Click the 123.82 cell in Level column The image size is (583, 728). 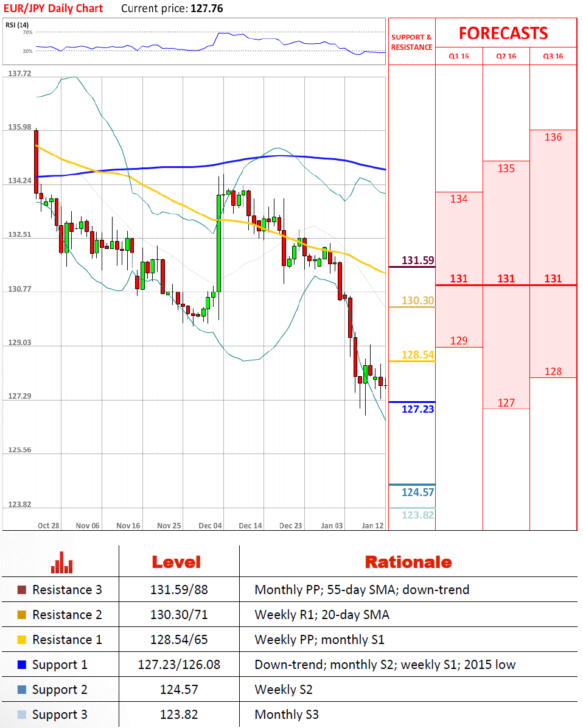point(179,715)
